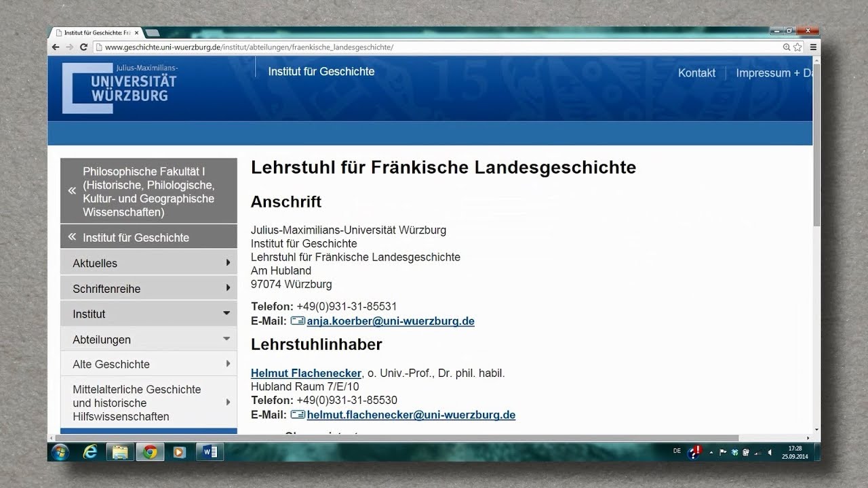Image resolution: width=868 pixels, height=488 pixels.
Task: Go up to Philosophische Fakultät I
Action: pyautogui.click(x=149, y=191)
